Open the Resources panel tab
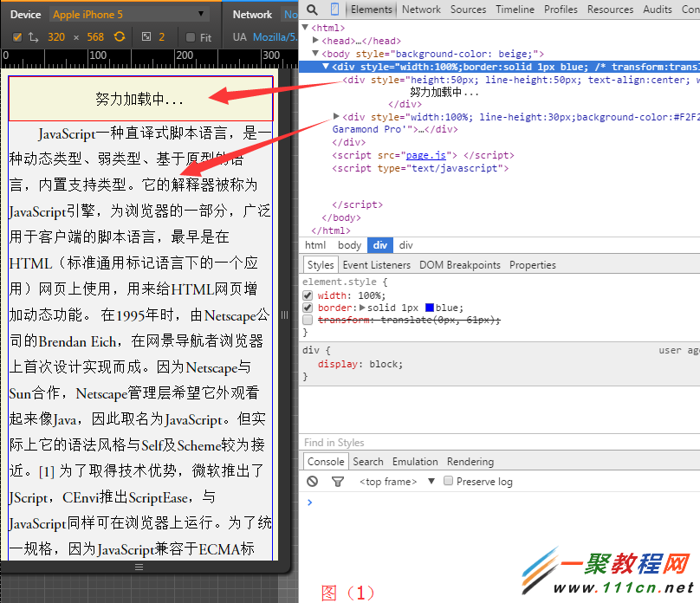Image resolution: width=700 pixels, height=603 pixels. pos(610,10)
